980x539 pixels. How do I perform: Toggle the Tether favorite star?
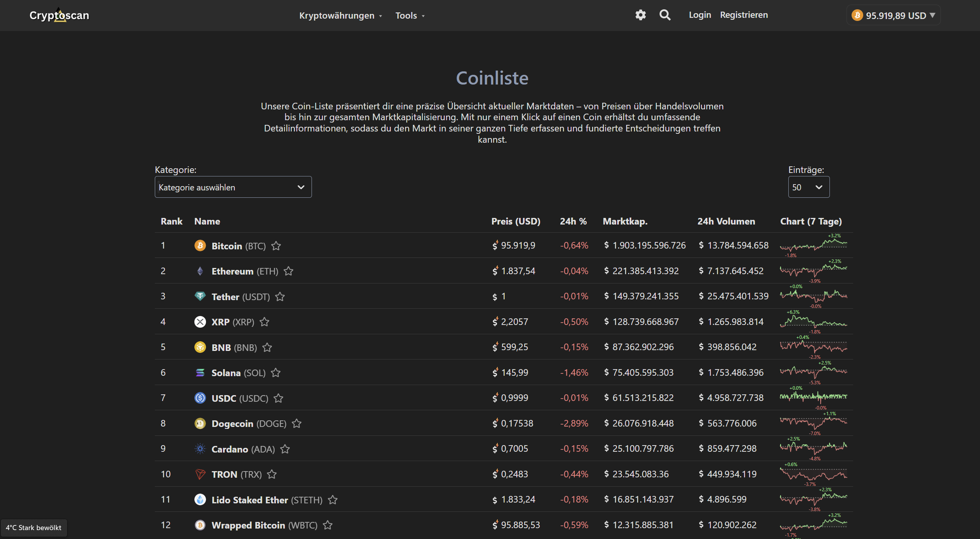pyautogui.click(x=280, y=297)
